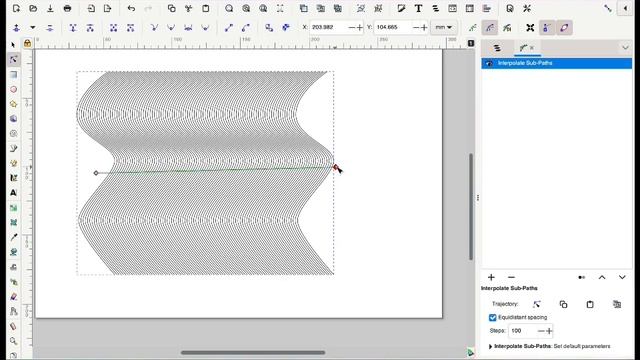Collapse the side panel arrow
The height and width of the screenshot is (360, 640).
click(x=625, y=8)
